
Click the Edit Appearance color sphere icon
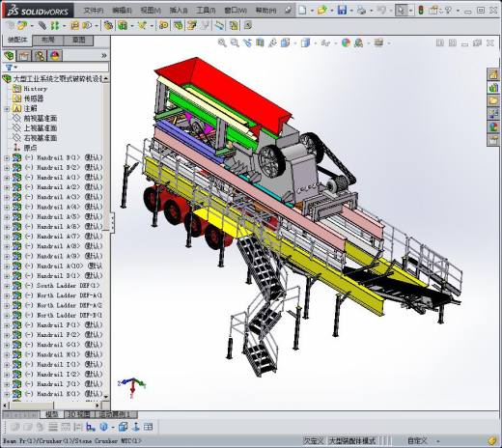coord(346,42)
